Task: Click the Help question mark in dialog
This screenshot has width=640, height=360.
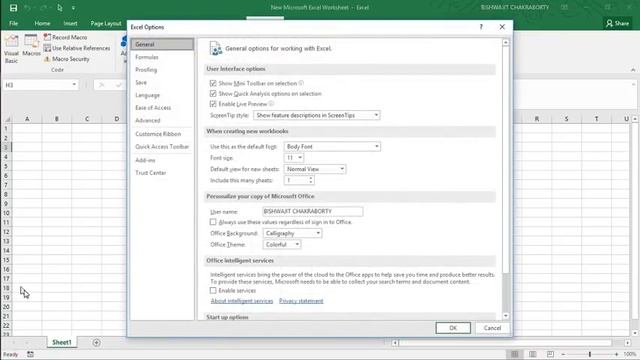Action: tap(481, 27)
